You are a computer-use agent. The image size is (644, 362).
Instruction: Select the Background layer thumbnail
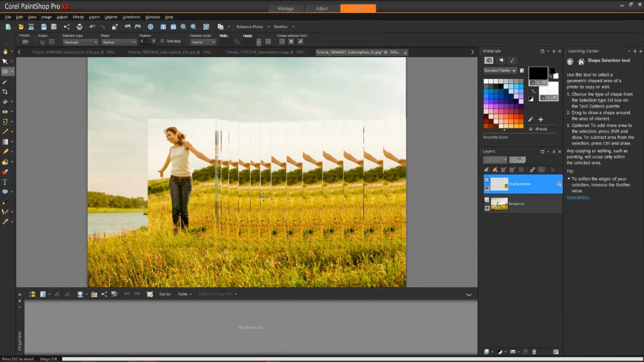point(499,204)
